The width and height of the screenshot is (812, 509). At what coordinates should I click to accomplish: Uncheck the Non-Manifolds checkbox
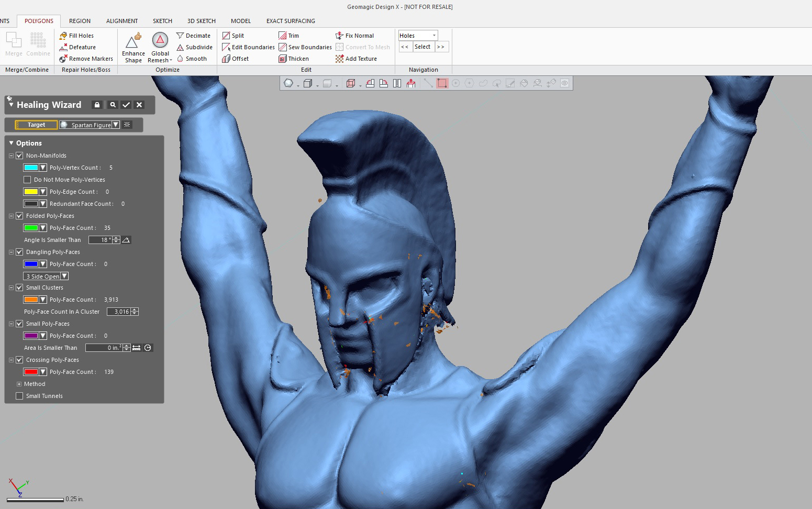tap(19, 156)
